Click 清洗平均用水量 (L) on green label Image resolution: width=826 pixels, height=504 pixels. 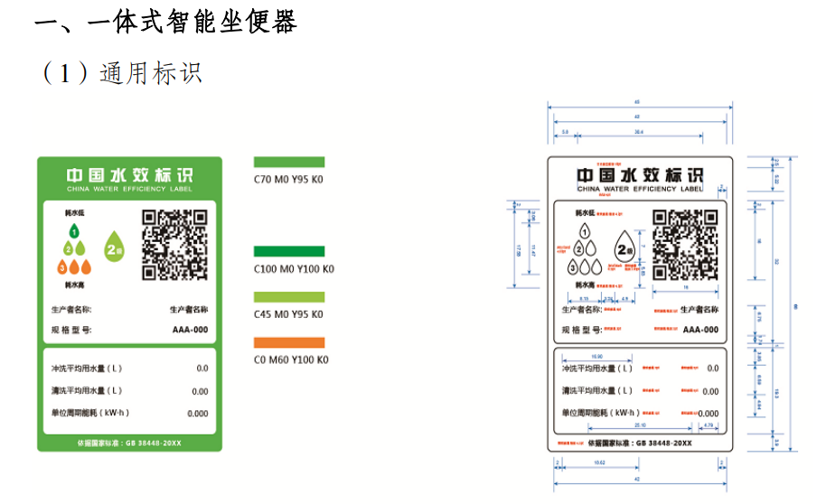click(x=87, y=391)
